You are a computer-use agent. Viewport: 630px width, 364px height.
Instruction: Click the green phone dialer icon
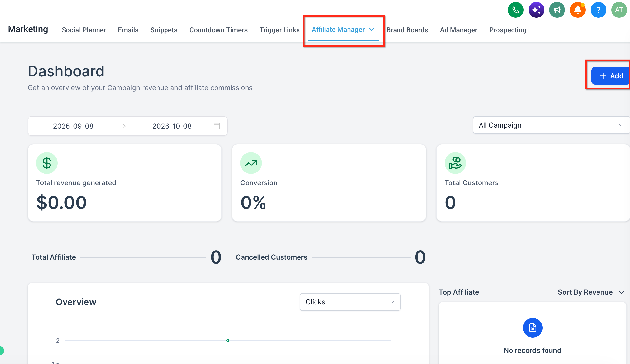click(x=515, y=10)
